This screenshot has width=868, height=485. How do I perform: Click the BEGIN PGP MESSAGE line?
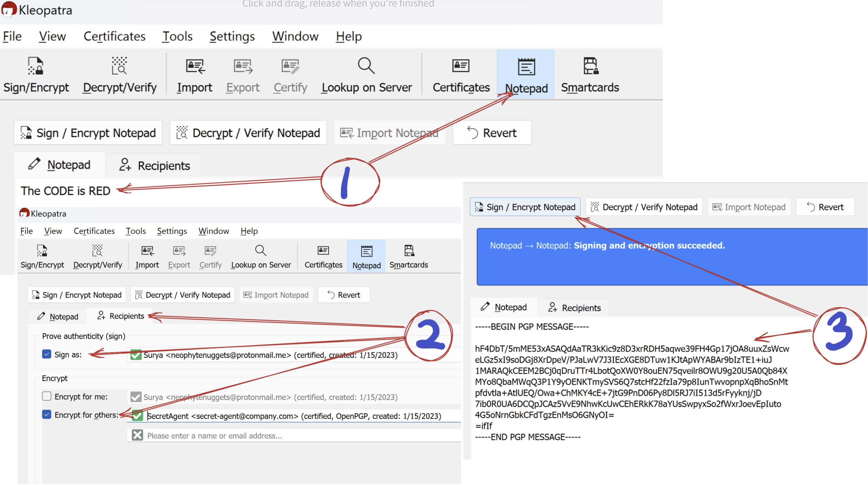532,326
